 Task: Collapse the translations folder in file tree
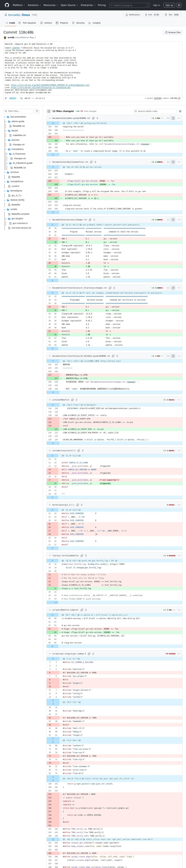tap(6, 149)
